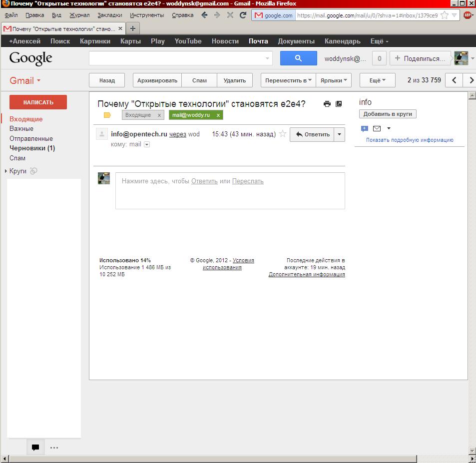Open the Ещё actions dropdown
Screen dimensions: 476x463
pyautogui.click(x=377, y=80)
